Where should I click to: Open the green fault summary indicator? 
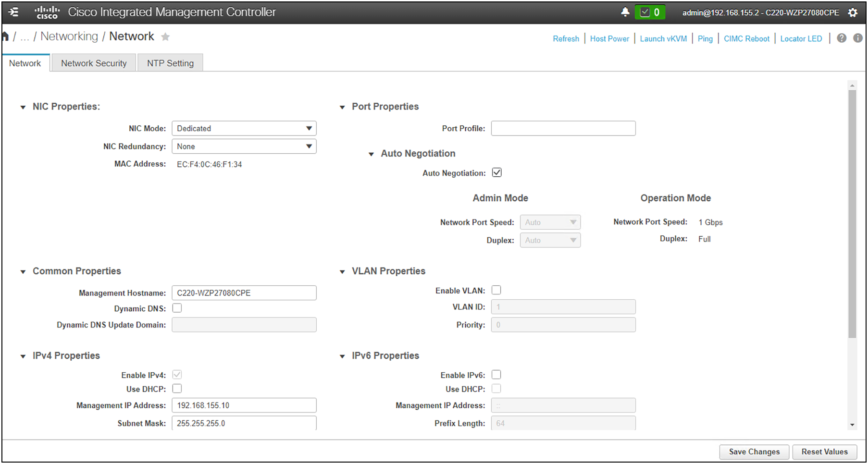coord(650,12)
